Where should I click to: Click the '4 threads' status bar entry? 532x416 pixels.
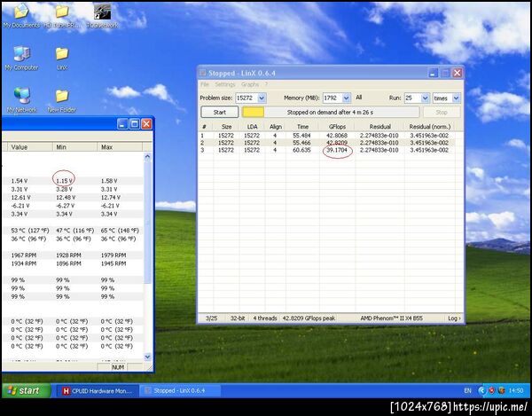tap(265, 318)
